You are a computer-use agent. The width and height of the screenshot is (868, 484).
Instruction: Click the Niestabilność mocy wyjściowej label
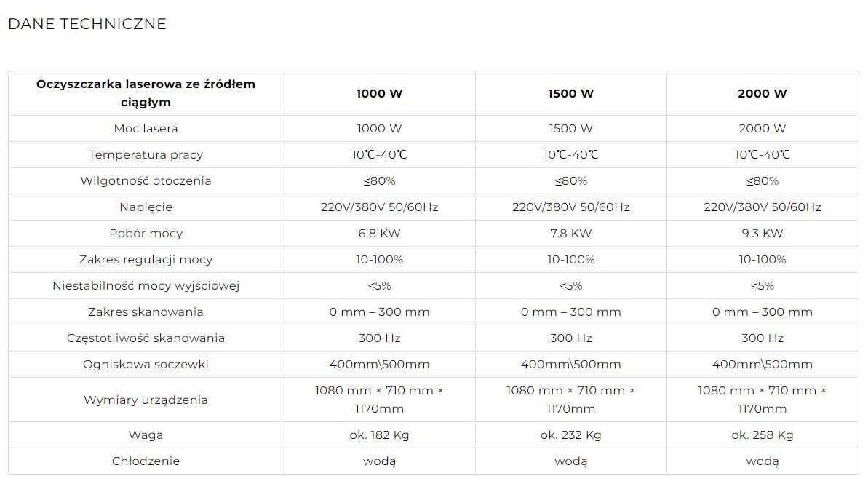(146, 286)
